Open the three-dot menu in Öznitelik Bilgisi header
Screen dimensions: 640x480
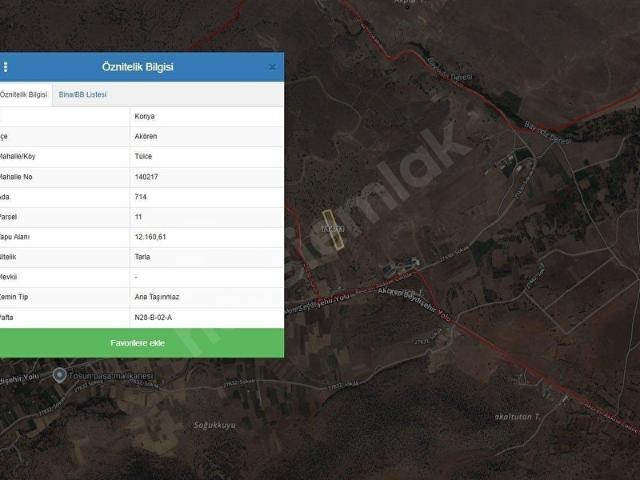point(5,67)
